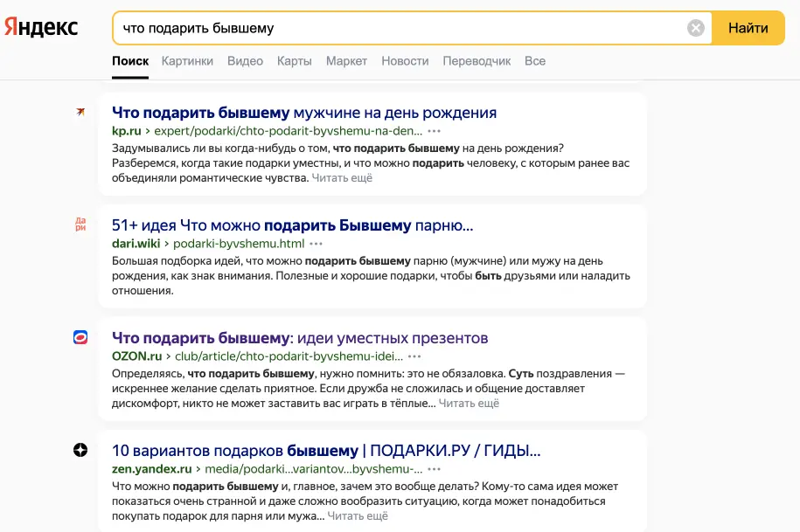Viewport: 800px width, 532px height.
Task: Clear the search query with the X icon
Action: coord(696,28)
